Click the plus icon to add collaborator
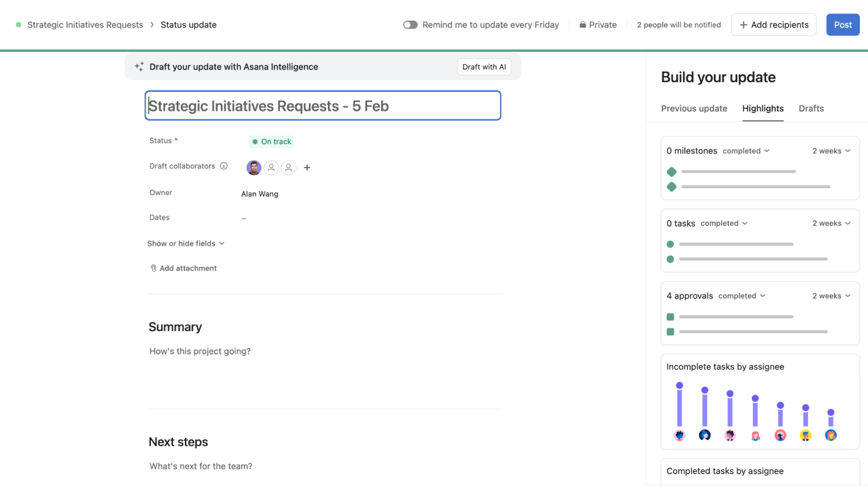 tap(307, 168)
